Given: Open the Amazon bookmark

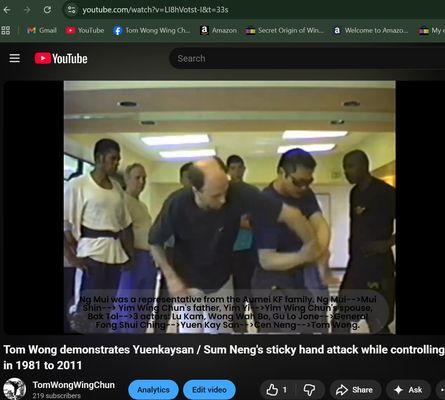Looking at the screenshot, I should click(218, 30).
